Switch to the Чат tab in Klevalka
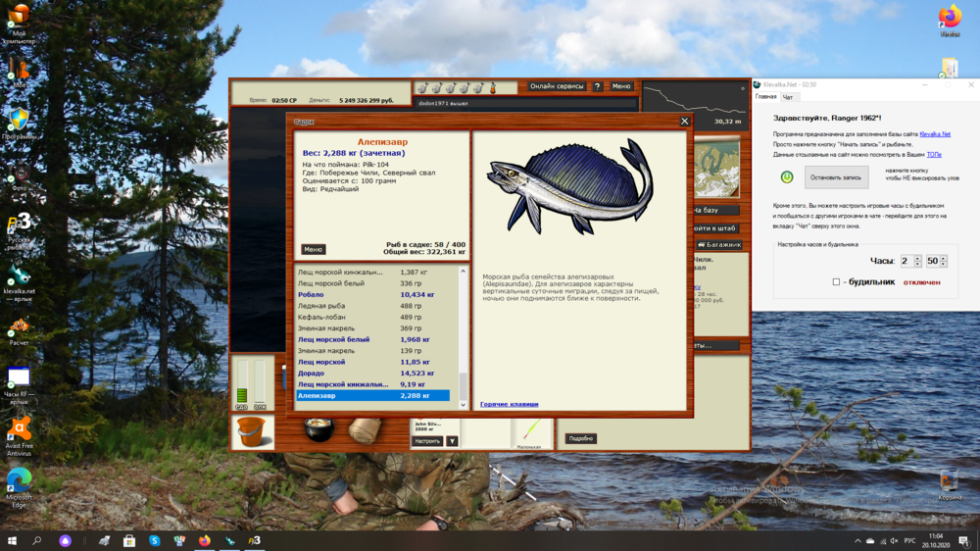Screen dimensions: 980x551 click(788, 97)
